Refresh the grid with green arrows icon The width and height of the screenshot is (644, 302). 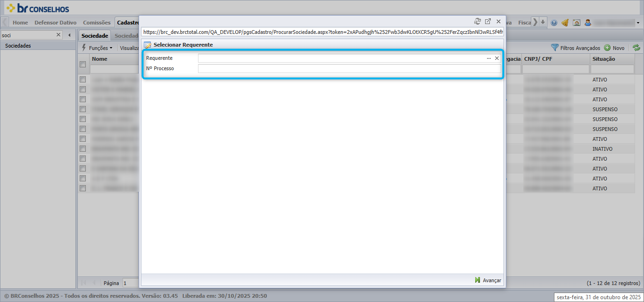(x=636, y=48)
